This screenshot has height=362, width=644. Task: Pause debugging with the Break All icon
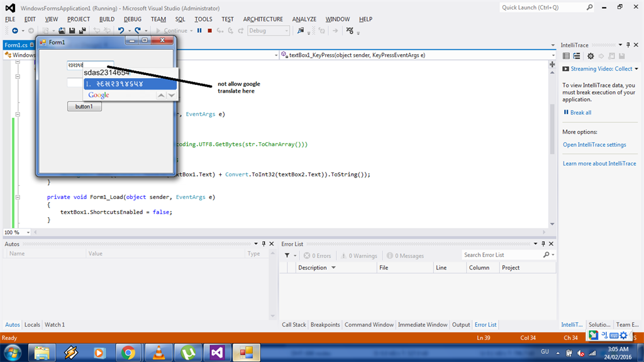pyautogui.click(x=199, y=31)
